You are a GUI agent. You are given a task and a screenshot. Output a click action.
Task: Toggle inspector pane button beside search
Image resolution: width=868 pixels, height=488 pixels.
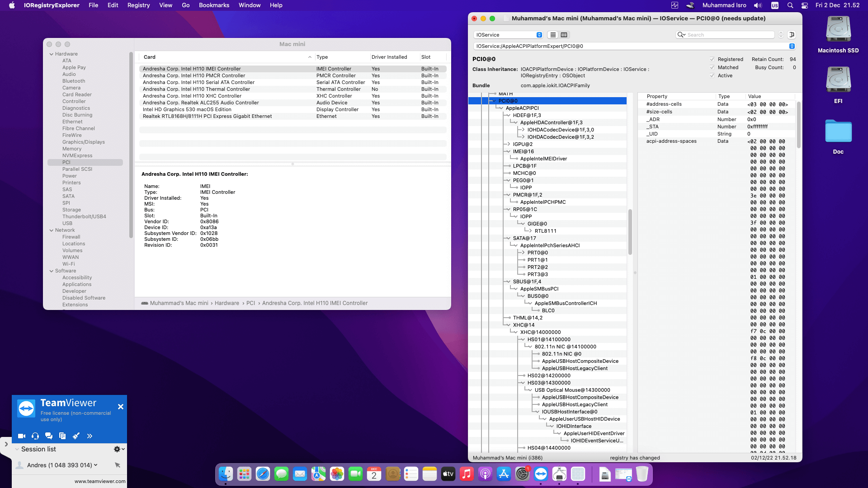tap(792, 35)
